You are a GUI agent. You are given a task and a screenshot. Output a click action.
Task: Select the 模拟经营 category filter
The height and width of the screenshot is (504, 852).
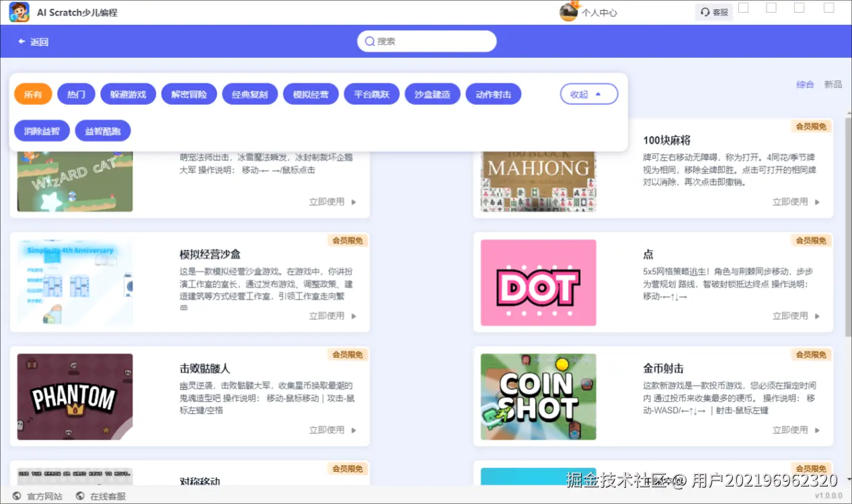coord(311,94)
